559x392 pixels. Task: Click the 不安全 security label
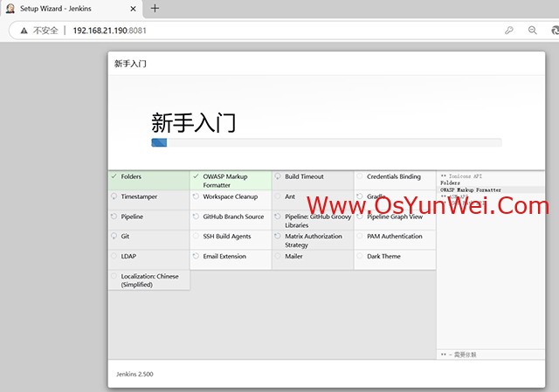click(x=45, y=31)
